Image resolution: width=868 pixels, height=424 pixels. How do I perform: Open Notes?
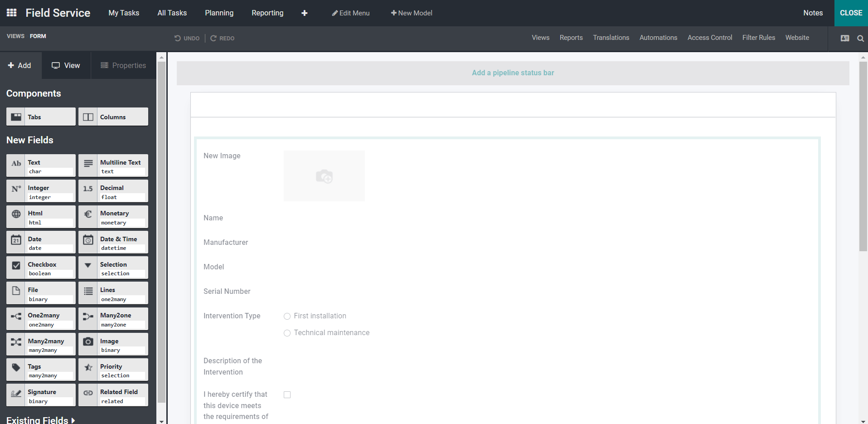click(813, 13)
